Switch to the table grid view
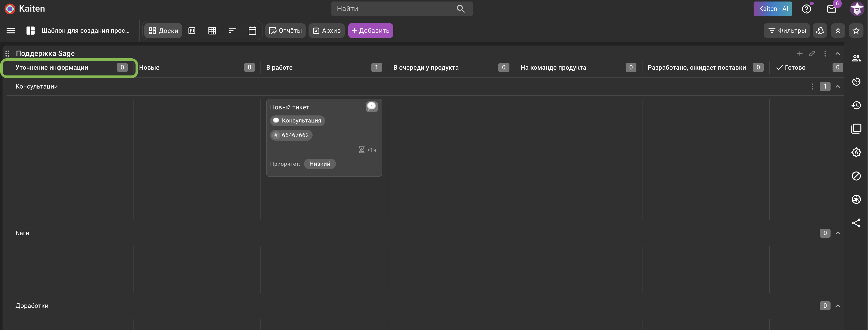 pyautogui.click(x=212, y=31)
